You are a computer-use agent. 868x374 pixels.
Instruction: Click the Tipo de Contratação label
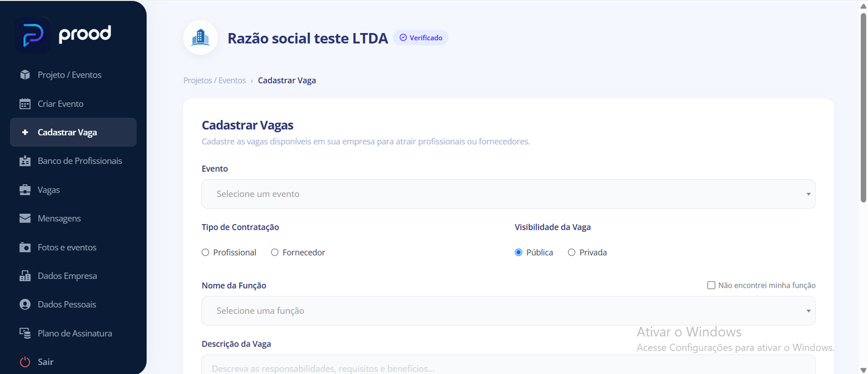[240, 227]
